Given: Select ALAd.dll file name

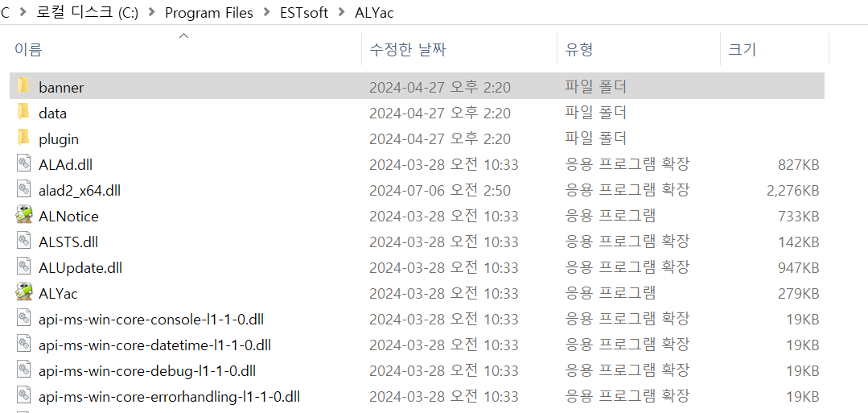Looking at the screenshot, I should 65,165.
